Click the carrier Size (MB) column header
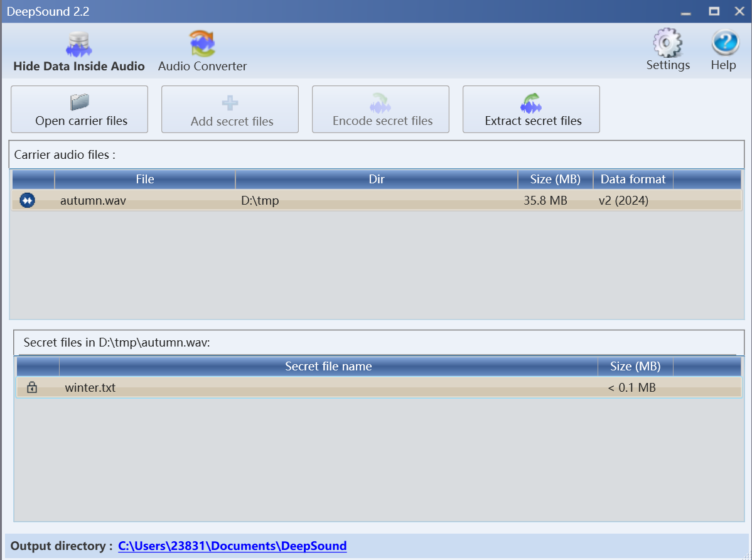This screenshot has width=752, height=560. (x=556, y=180)
